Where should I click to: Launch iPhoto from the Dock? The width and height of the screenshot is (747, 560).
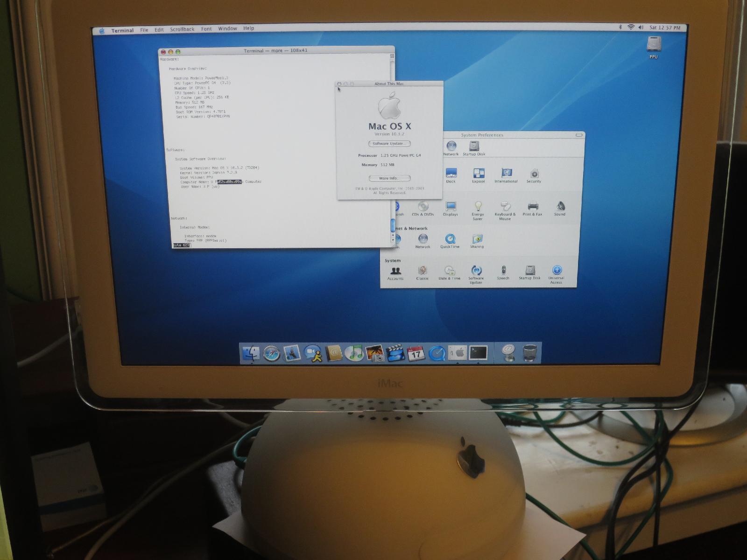click(375, 353)
